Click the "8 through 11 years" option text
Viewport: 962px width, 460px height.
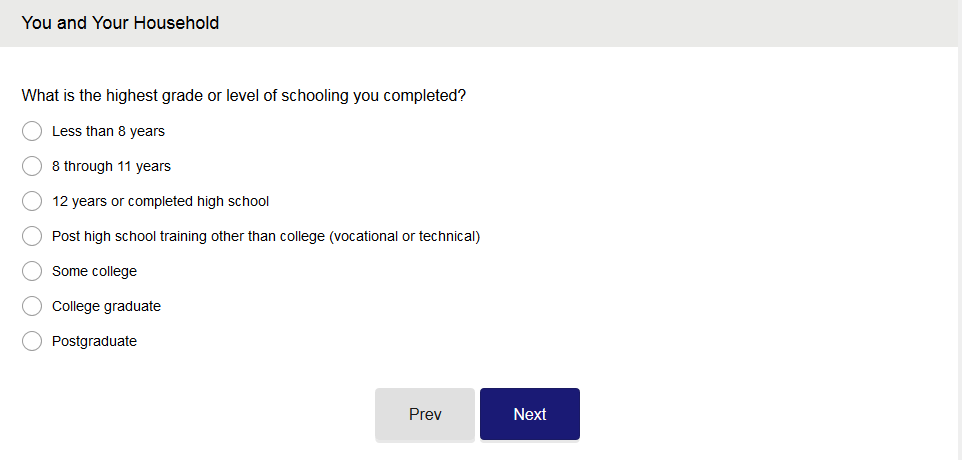[111, 166]
